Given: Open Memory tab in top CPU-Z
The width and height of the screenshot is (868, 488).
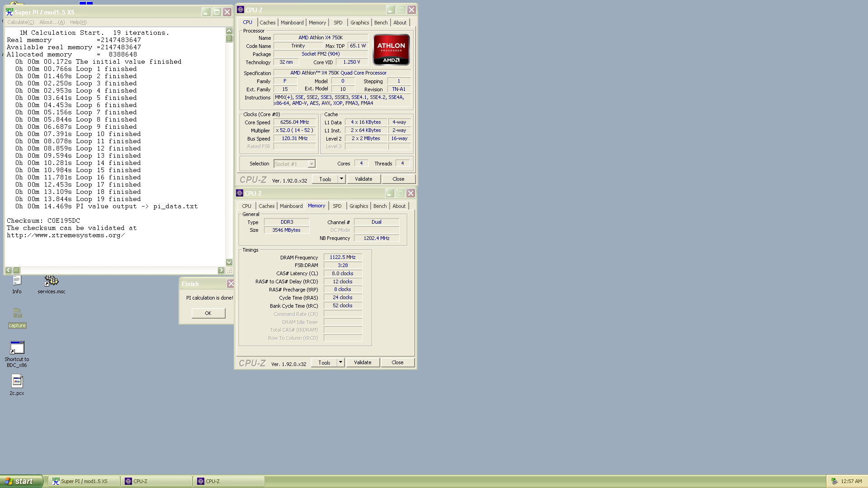Looking at the screenshot, I should [x=317, y=23].
